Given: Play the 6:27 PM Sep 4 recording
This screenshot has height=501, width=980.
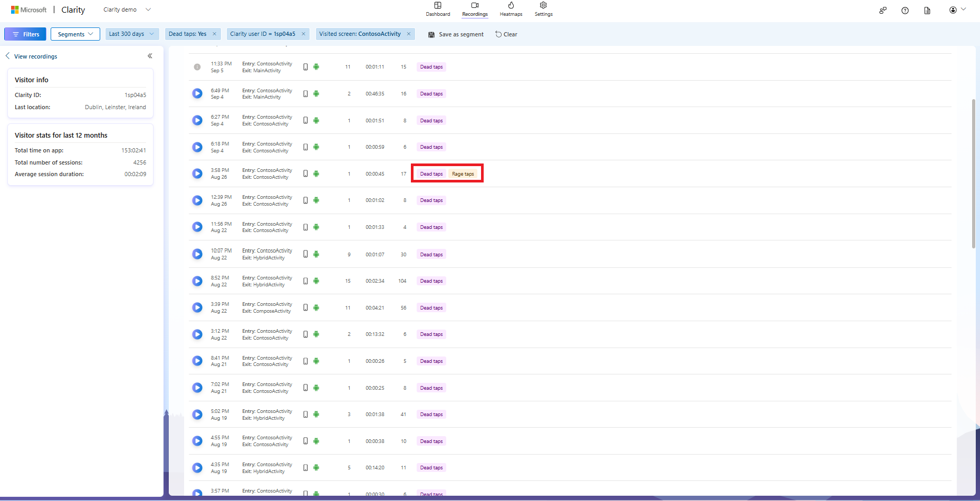Looking at the screenshot, I should [197, 120].
